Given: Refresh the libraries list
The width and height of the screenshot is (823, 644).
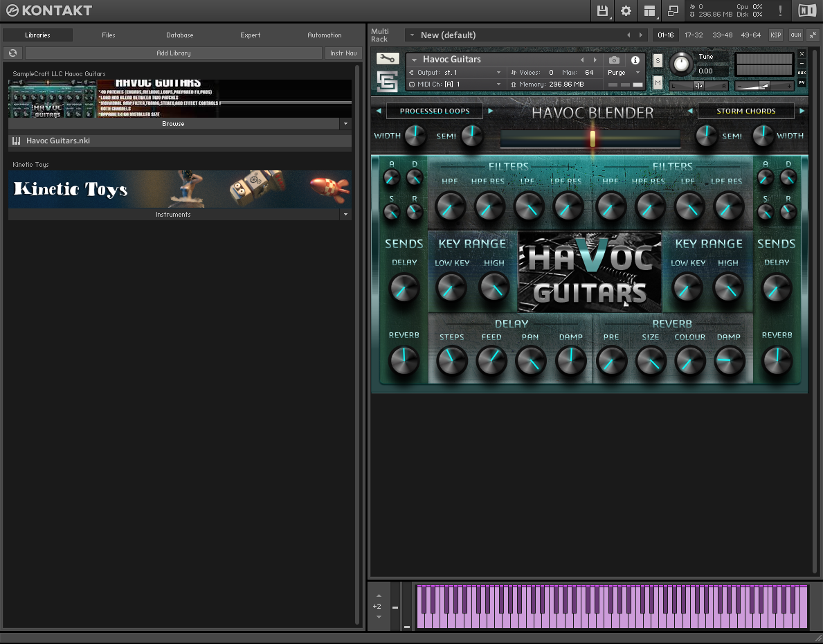Looking at the screenshot, I should 12,53.
